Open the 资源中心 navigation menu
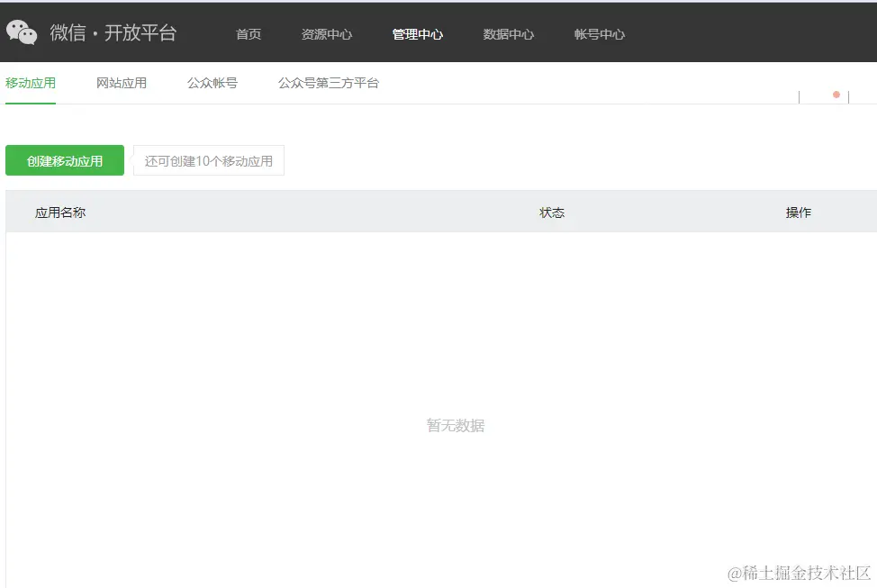The height and width of the screenshot is (588, 877). coord(326,33)
